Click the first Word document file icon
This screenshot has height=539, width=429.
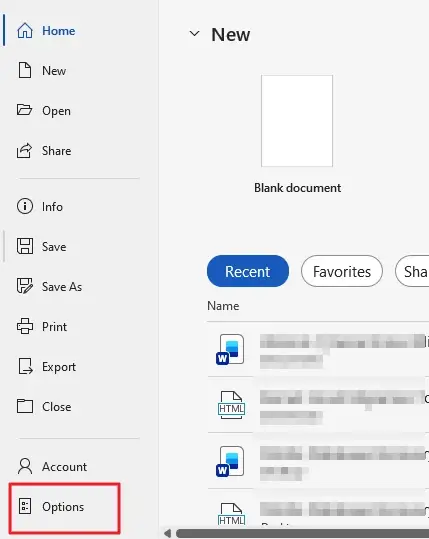point(230,350)
